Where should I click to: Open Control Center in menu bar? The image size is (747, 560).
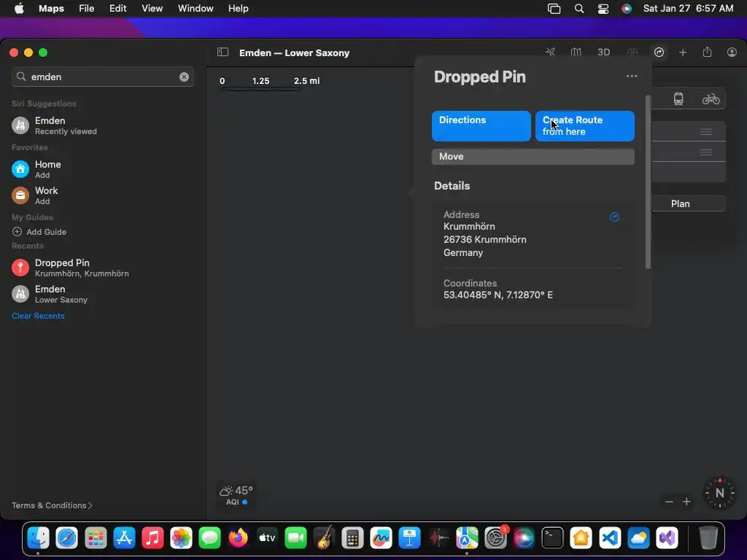click(x=603, y=9)
